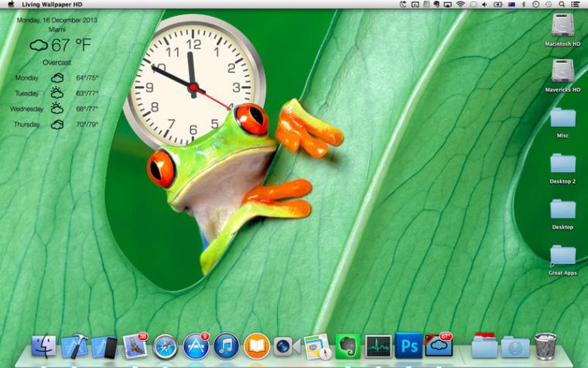Open Mail with 38 unread badge
The image size is (588, 368).
point(135,346)
